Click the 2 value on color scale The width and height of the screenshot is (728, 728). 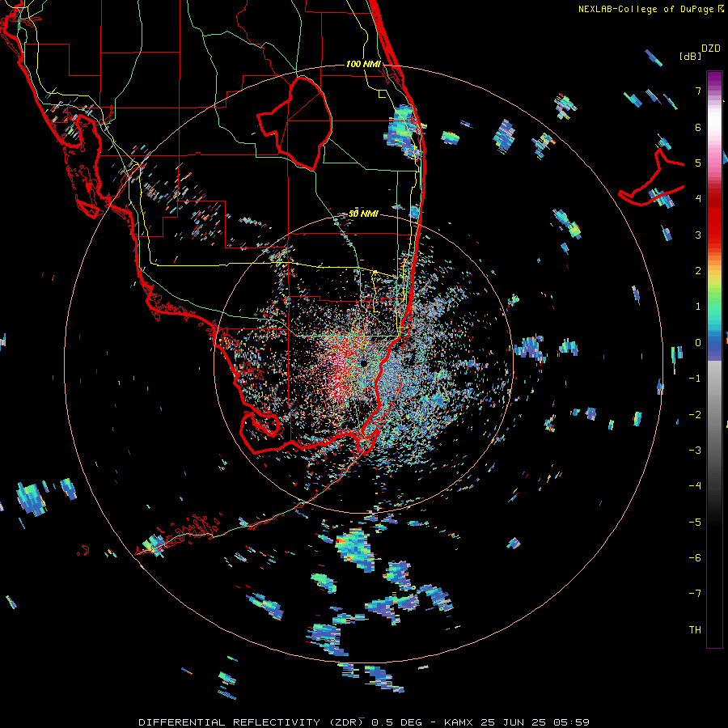(x=698, y=271)
